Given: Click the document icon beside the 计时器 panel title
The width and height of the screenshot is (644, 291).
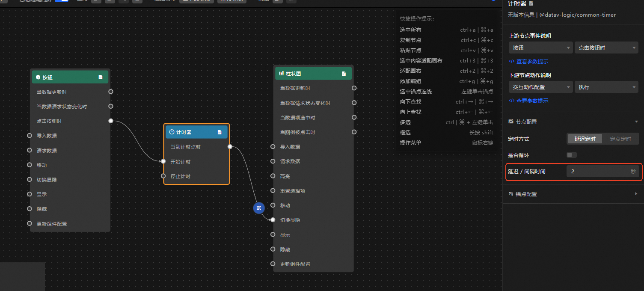Looking at the screenshot, I should (x=531, y=3).
